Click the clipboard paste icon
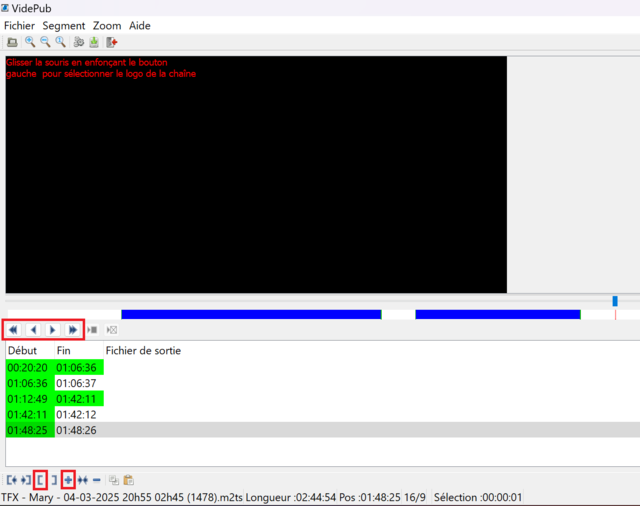This screenshot has width=640, height=506. point(129,480)
